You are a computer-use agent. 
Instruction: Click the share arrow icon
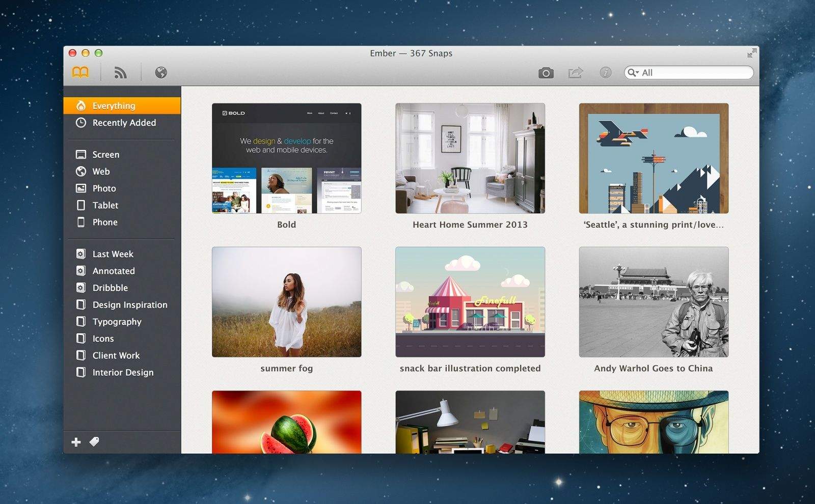[575, 73]
